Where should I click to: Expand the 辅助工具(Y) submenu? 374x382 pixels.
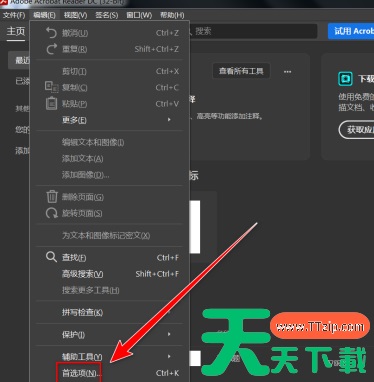pyautogui.click(x=109, y=356)
